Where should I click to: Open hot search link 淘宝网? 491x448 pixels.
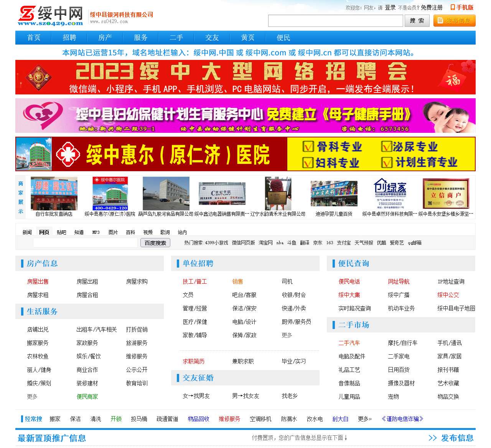(x=266, y=243)
